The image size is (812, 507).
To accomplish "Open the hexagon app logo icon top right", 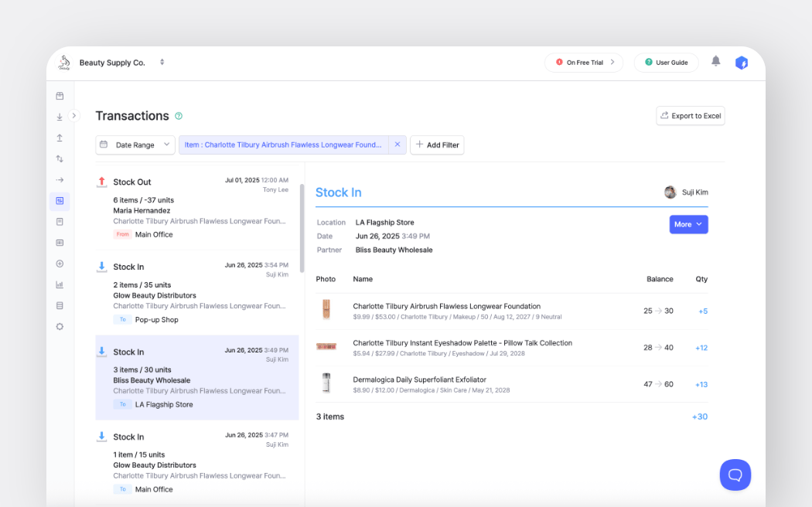I will [742, 63].
